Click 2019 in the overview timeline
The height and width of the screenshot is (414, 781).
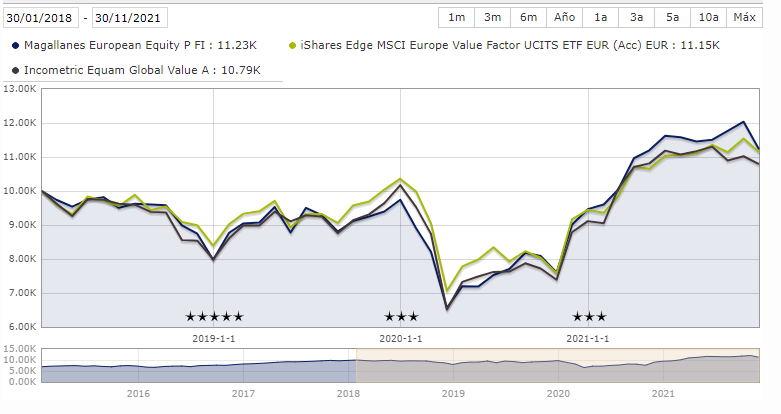[x=453, y=394]
